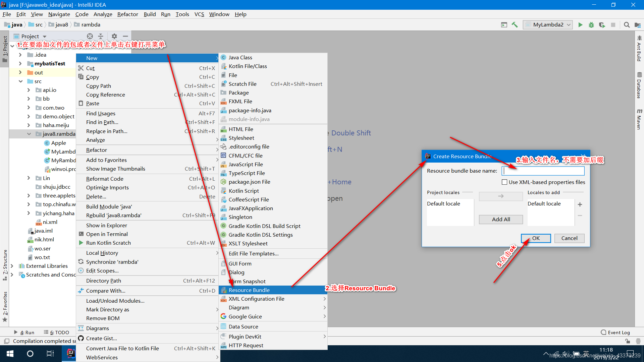Hide the Project panel with minus icon
644x362 pixels.
125,36
